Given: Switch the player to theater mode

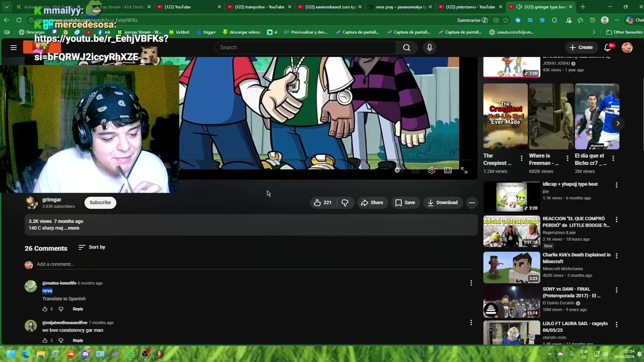Looking at the screenshot, I should pos(448,170).
